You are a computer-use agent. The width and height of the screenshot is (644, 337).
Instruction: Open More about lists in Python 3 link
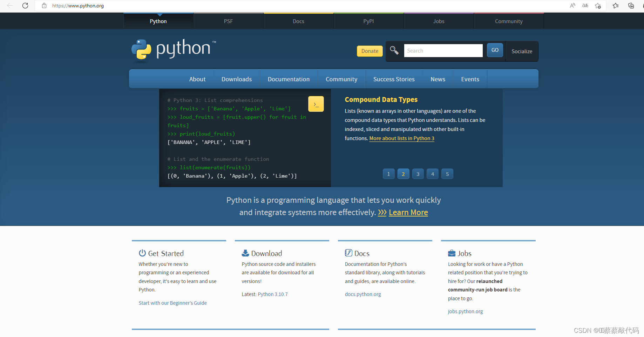[402, 138]
